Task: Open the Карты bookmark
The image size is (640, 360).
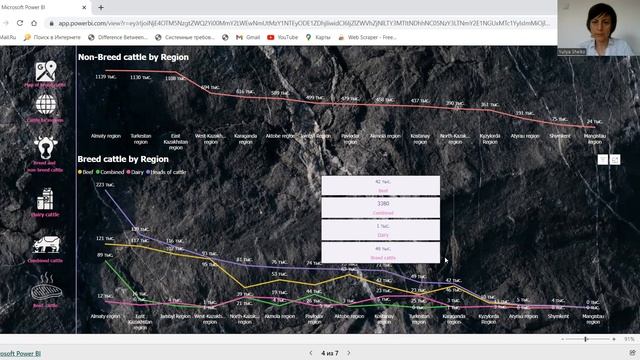Action: 318,37
